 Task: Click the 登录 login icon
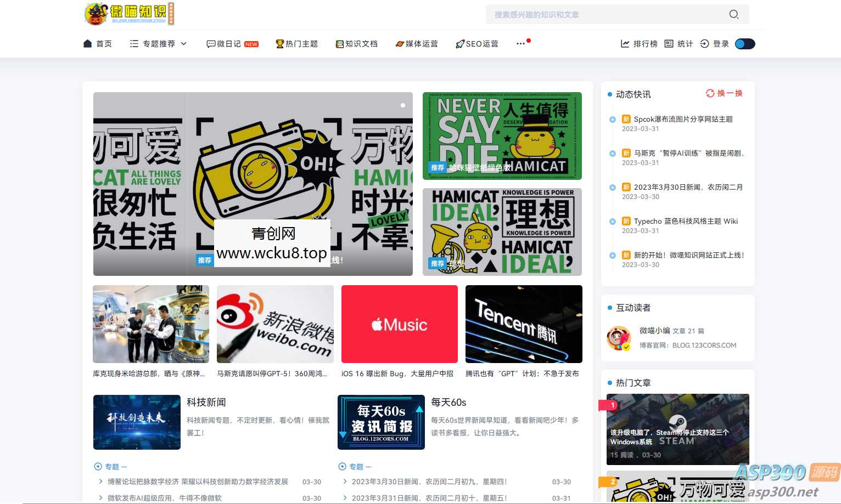pos(705,44)
